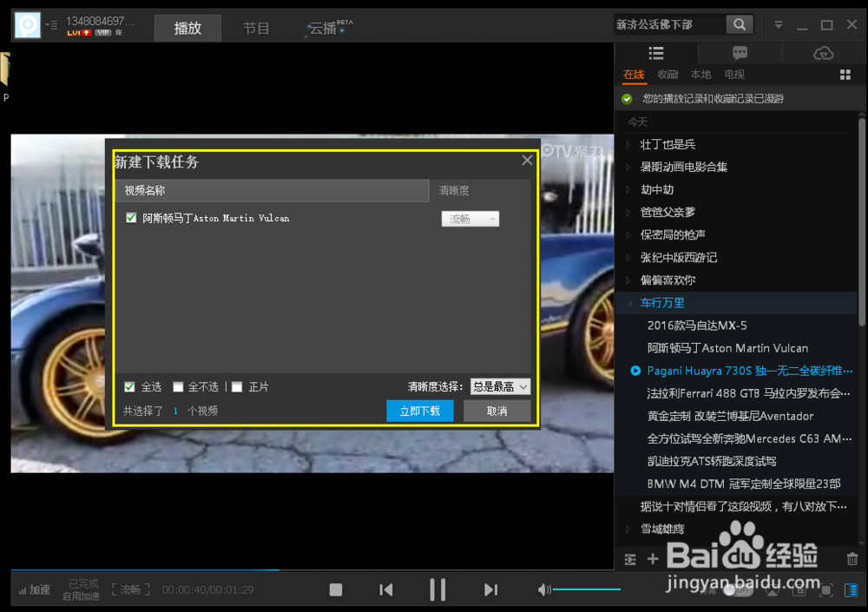Click the search magnifier icon
Screen dimensions: 868x612
(740, 24)
